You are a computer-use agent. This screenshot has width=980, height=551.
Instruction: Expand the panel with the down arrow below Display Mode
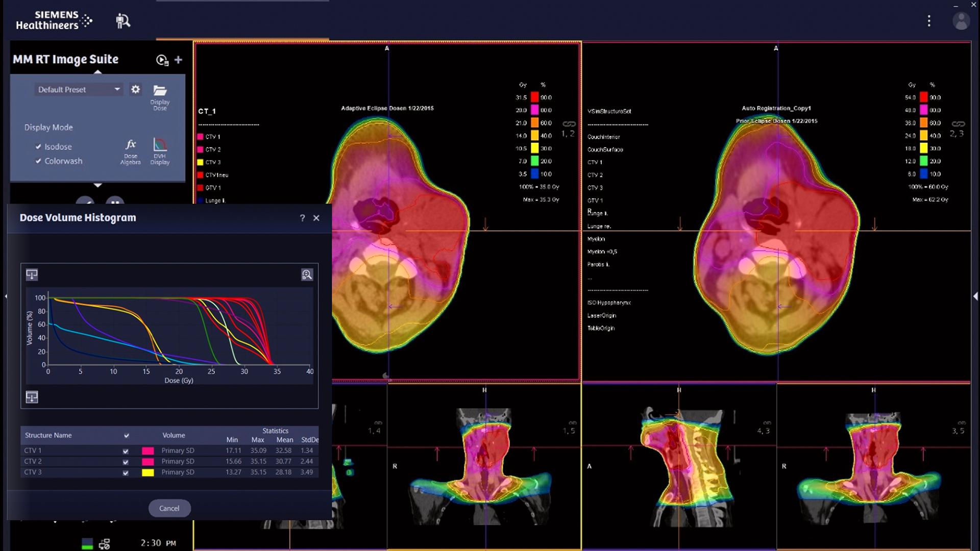[97, 185]
